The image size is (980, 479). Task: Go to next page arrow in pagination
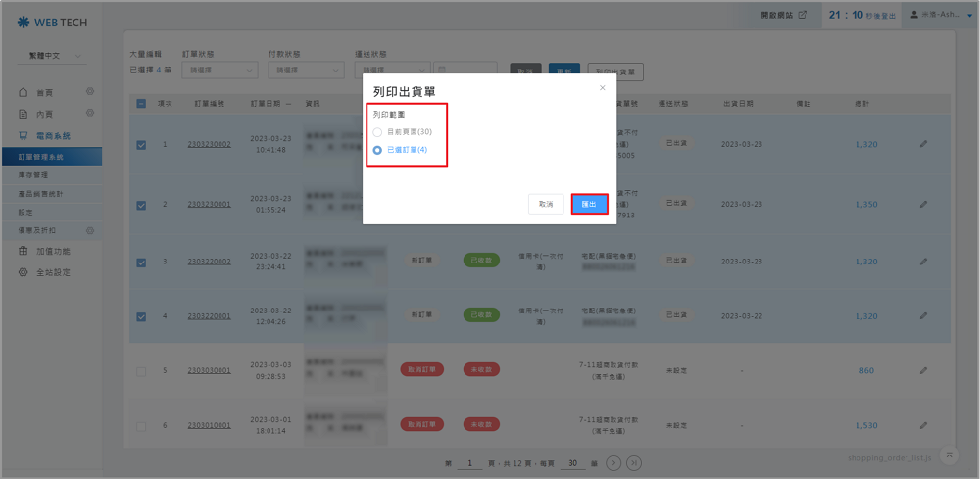pyautogui.click(x=613, y=462)
